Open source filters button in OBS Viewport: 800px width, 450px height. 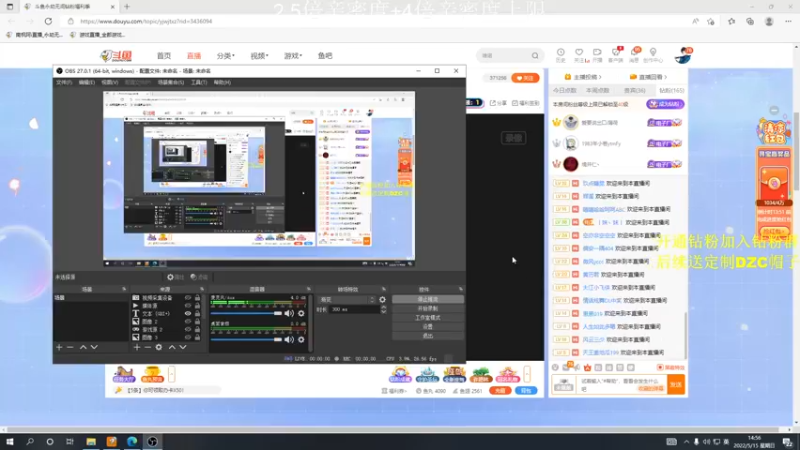tap(199, 277)
